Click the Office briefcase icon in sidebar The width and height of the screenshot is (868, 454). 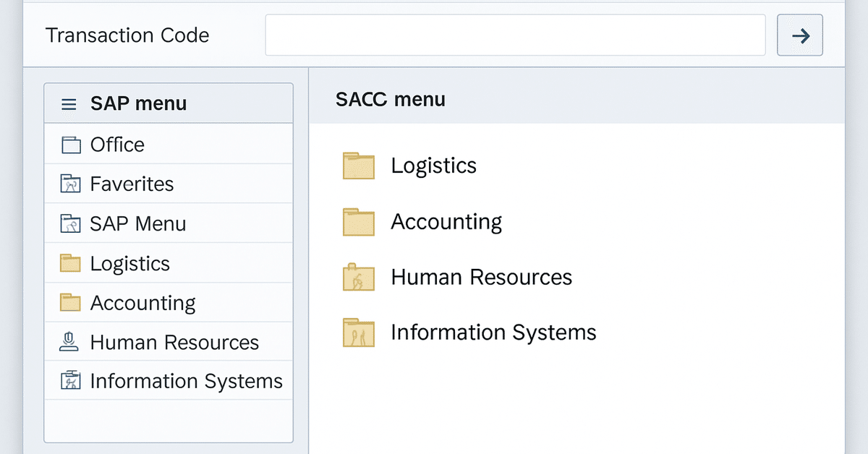(71, 145)
